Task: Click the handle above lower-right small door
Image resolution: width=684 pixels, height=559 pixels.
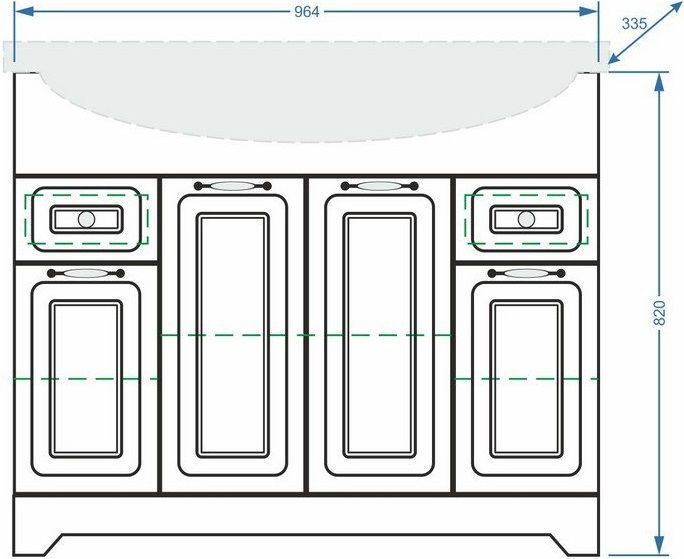Action: [526, 272]
